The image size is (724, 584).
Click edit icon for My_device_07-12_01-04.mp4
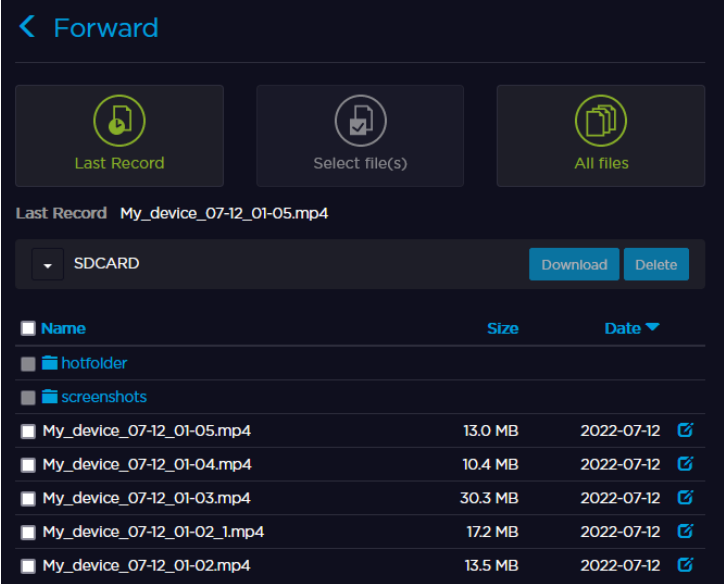pyautogui.click(x=685, y=464)
